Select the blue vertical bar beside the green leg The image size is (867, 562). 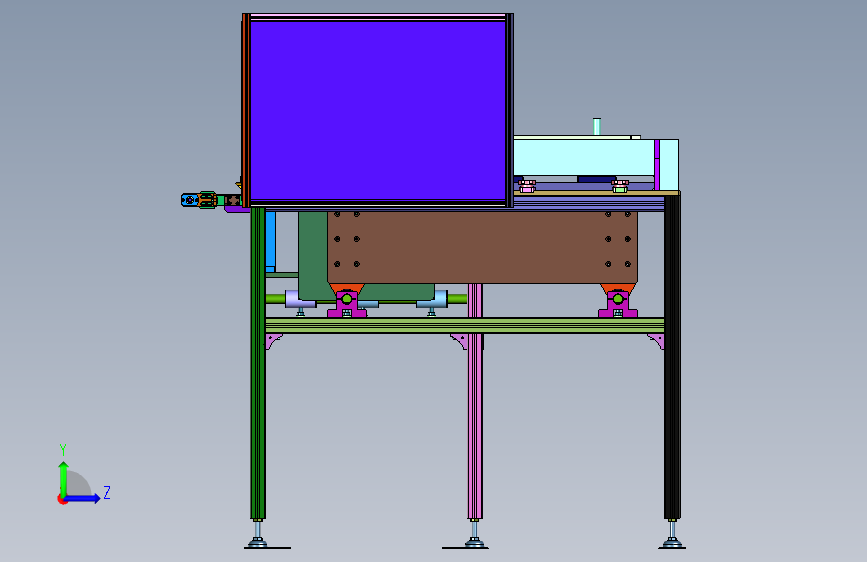pos(270,242)
